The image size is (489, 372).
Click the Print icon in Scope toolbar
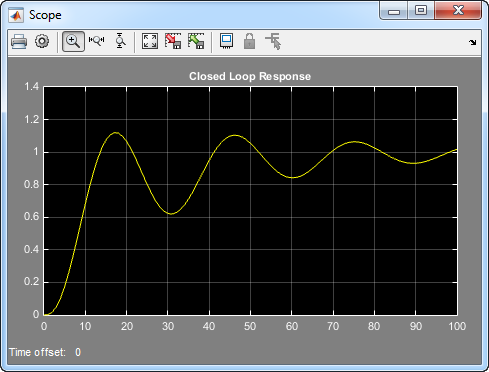tap(19, 42)
